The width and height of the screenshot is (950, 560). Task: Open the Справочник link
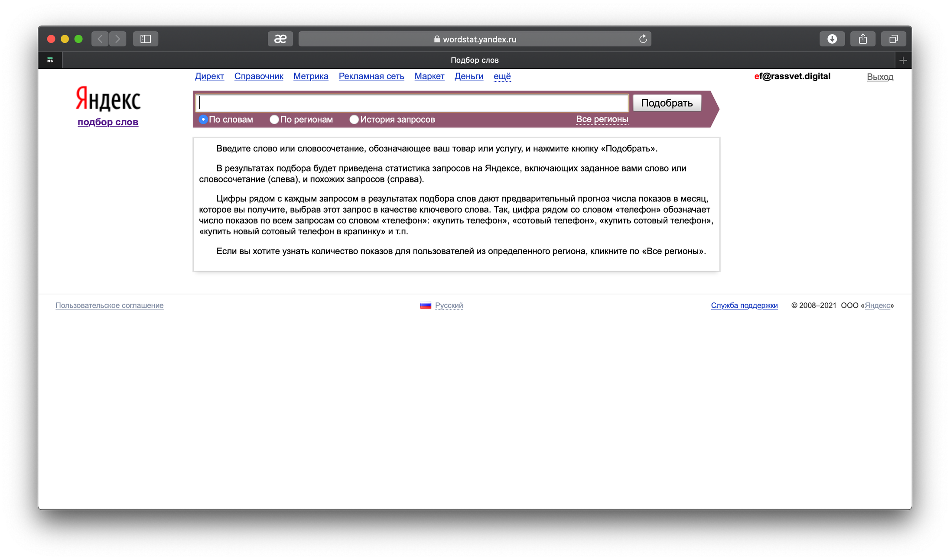(x=259, y=76)
